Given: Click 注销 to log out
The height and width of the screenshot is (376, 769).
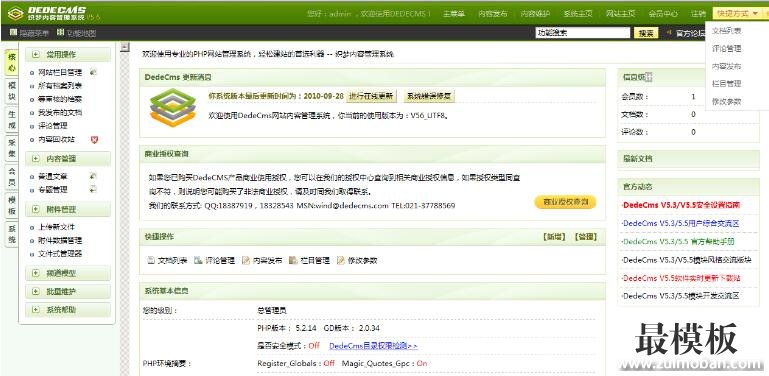Looking at the screenshot, I should coord(698,14).
